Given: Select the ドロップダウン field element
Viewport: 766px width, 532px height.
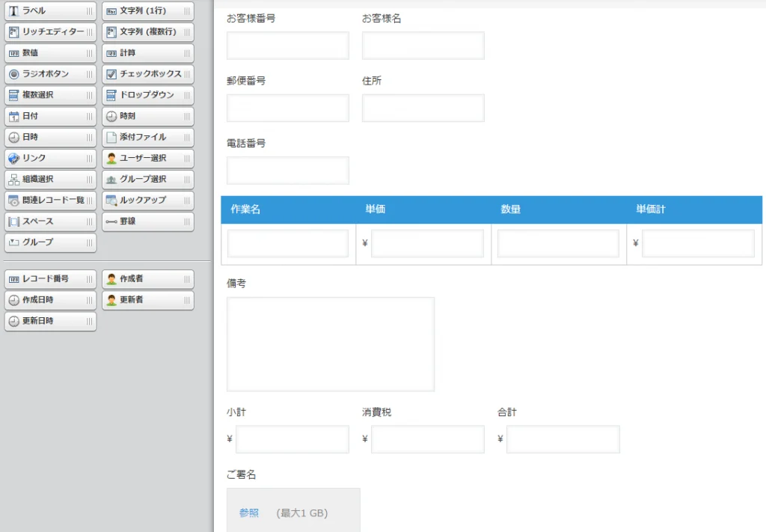Looking at the screenshot, I should [147, 95].
